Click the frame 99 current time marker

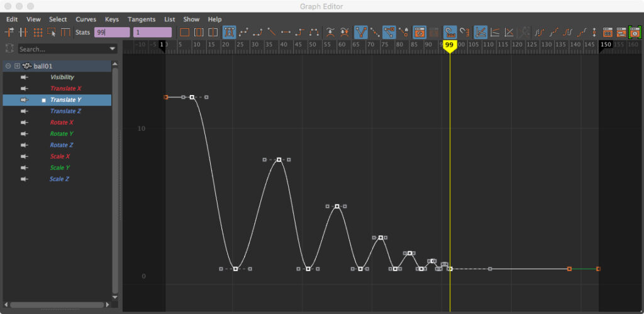coord(449,45)
